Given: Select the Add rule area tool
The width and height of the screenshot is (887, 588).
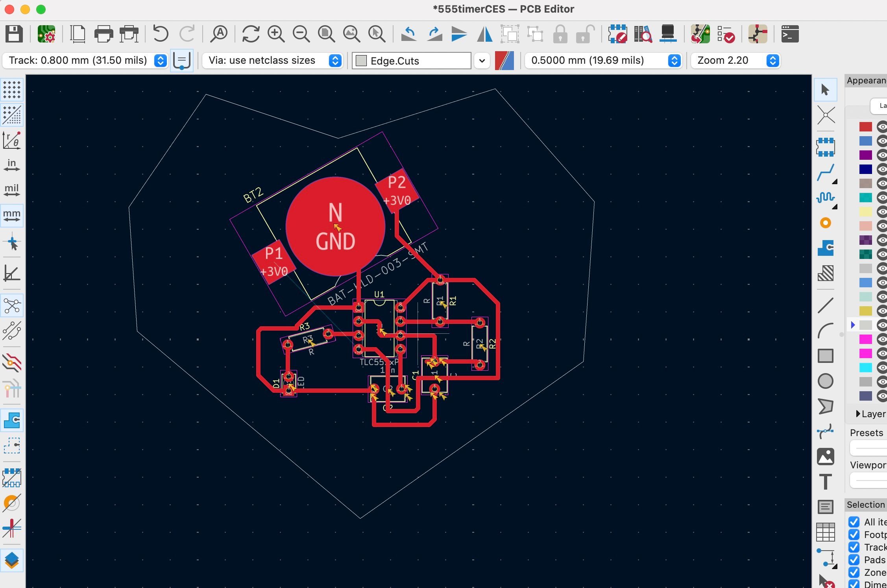Looking at the screenshot, I should tap(826, 273).
